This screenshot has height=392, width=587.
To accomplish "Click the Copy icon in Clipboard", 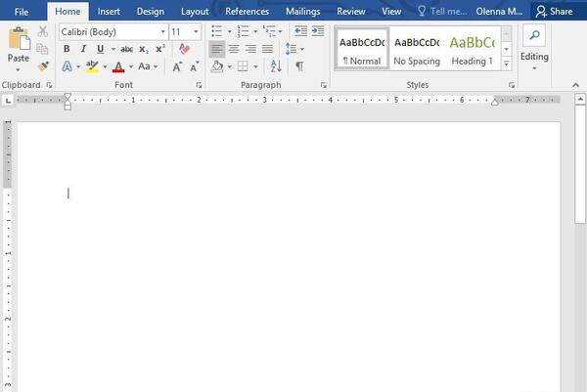I will (42, 49).
